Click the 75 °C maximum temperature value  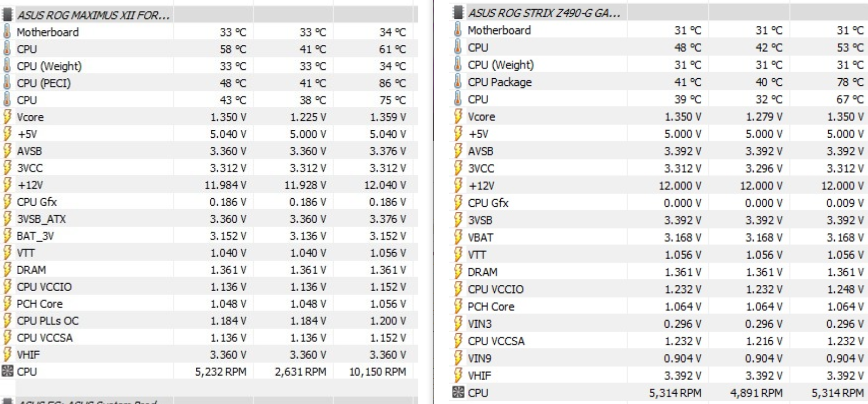click(x=393, y=100)
